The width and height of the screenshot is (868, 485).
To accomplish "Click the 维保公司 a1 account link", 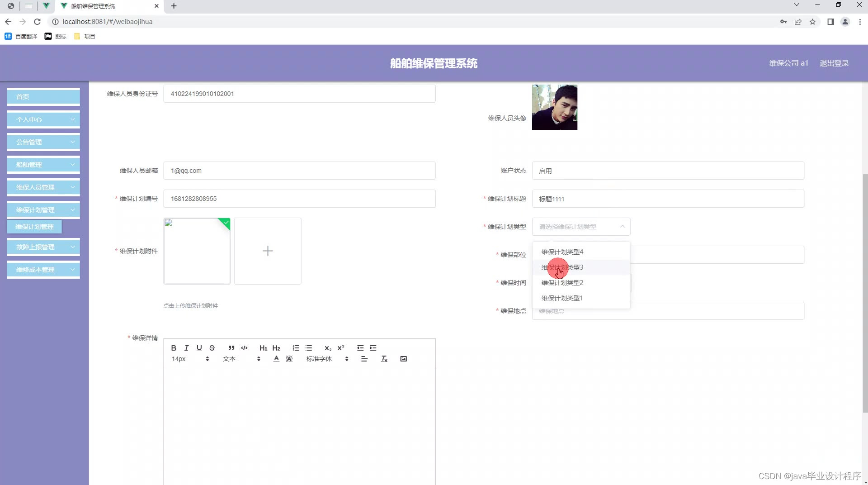I will 788,63.
